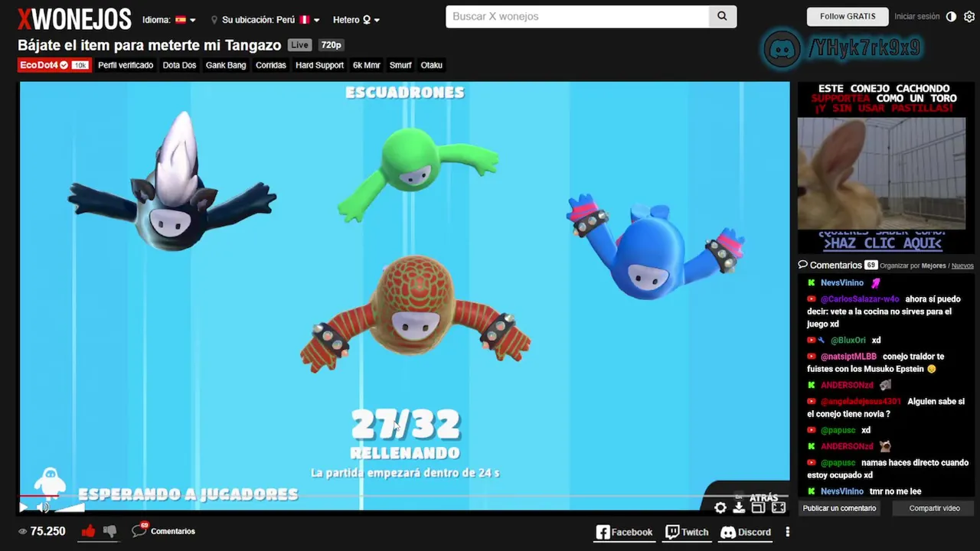Enter fullscreen with the player icon

pos(779,507)
